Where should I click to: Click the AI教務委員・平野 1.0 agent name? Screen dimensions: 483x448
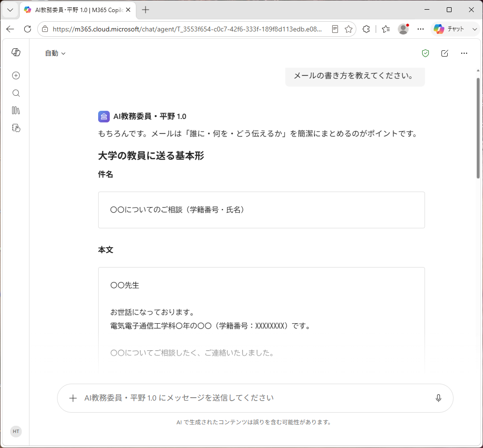click(x=150, y=117)
